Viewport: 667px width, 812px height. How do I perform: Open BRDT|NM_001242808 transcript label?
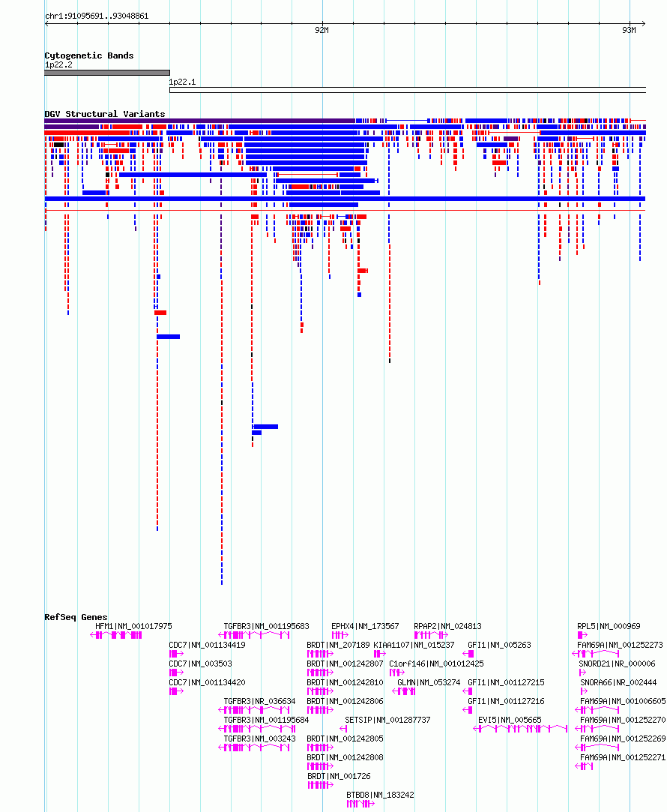[345, 757]
